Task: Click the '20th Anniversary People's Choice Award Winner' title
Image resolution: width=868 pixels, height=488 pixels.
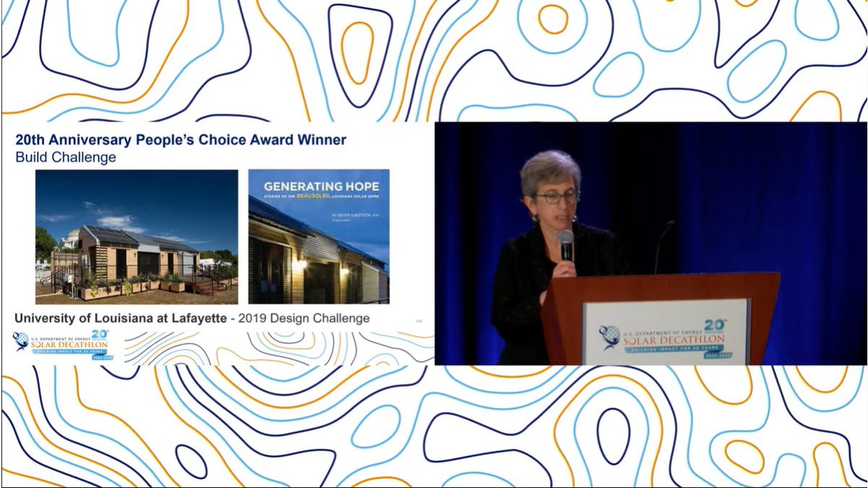Action: tap(181, 140)
